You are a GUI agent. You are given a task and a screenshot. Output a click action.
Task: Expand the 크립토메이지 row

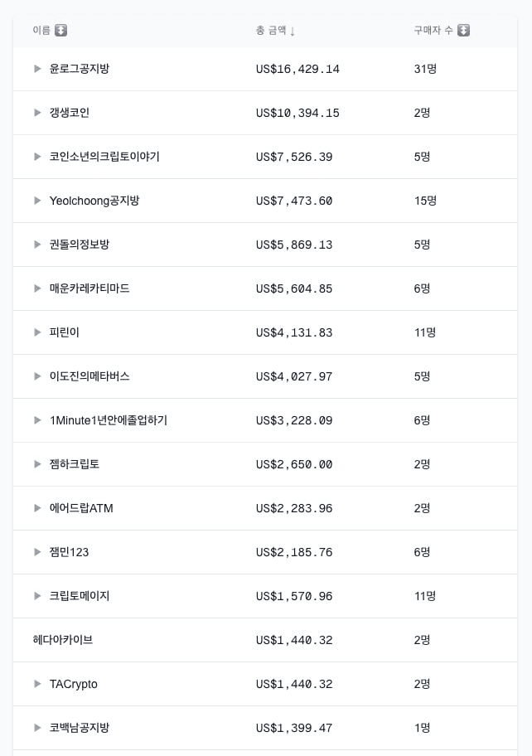(x=37, y=596)
